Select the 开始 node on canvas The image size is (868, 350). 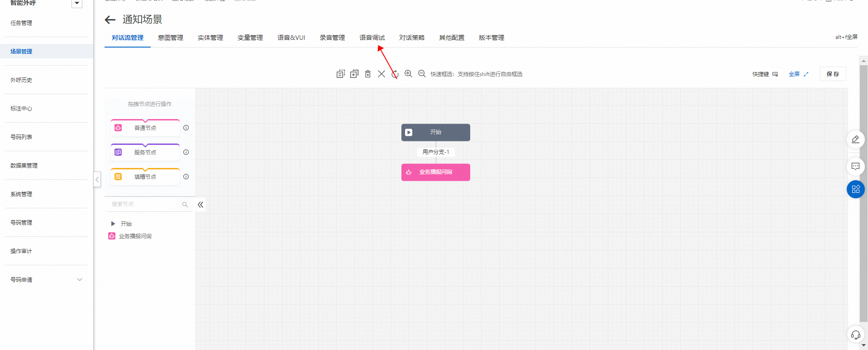click(436, 132)
